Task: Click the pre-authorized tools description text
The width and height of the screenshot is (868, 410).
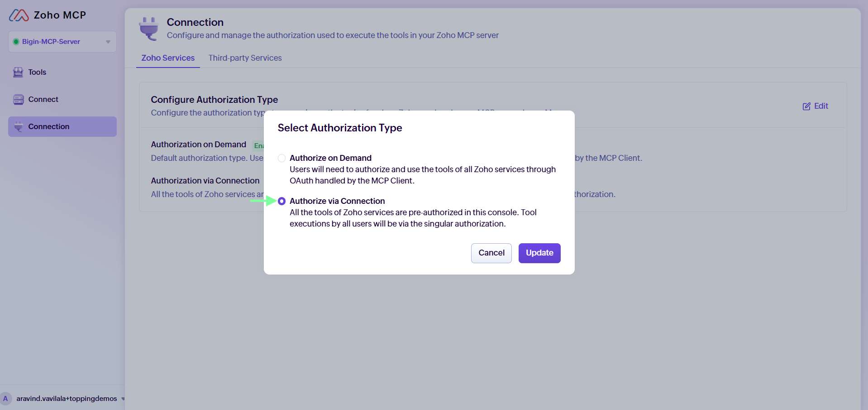Action: pos(413,218)
